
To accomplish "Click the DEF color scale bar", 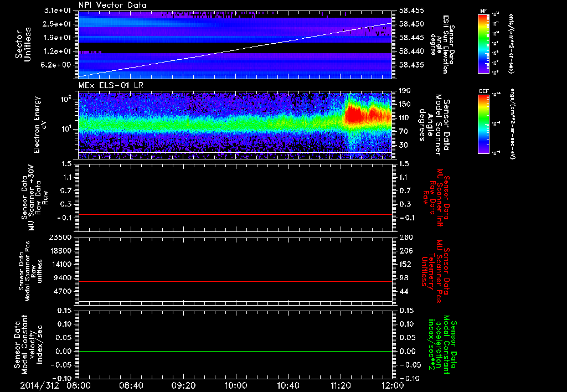I will click(x=483, y=124).
